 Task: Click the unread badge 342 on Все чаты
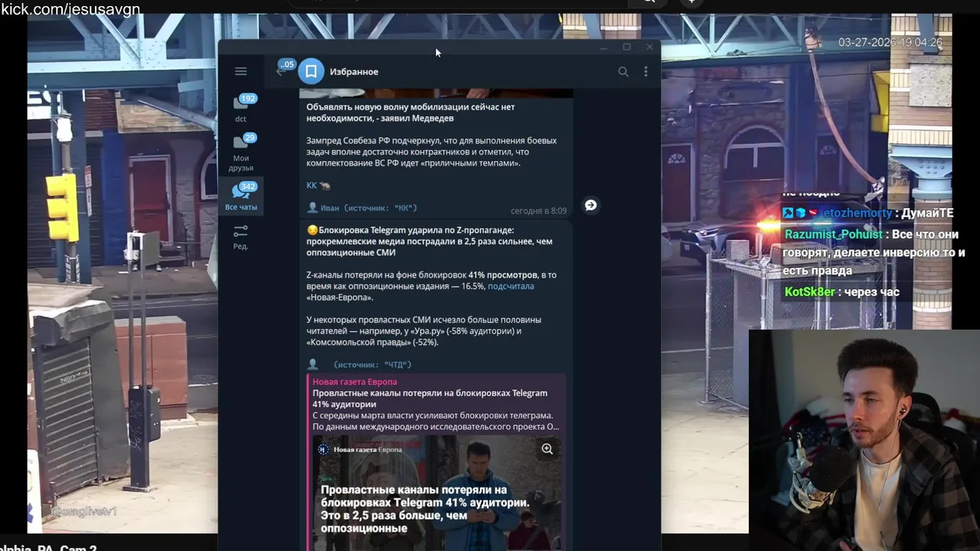pos(248,187)
